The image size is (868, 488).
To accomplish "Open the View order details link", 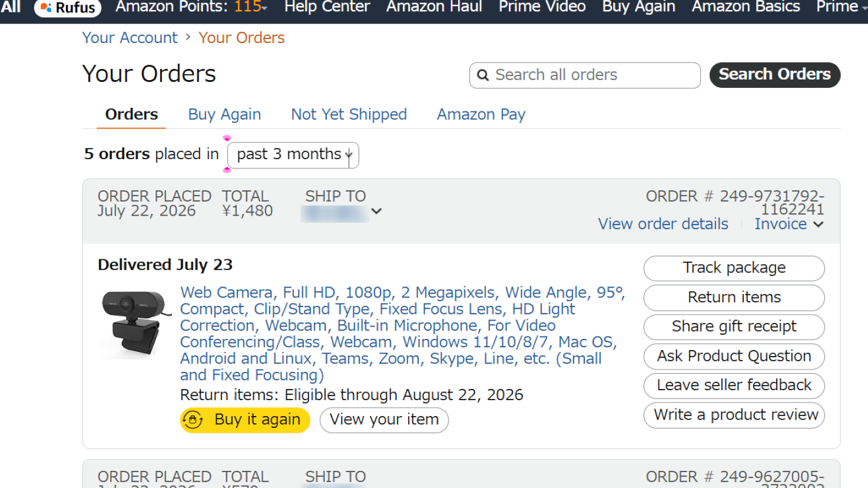I will (663, 224).
